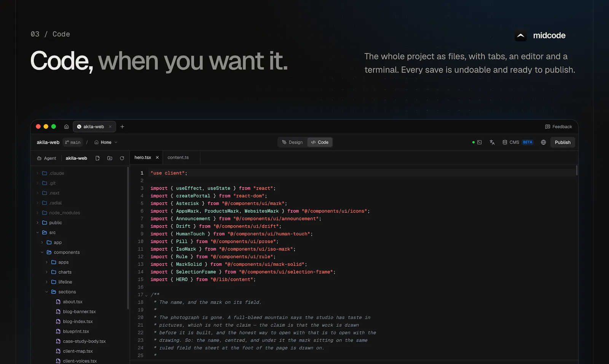The image size is (609, 364).
Task: Open the terminal panel icon
Action: pos(480,142)
